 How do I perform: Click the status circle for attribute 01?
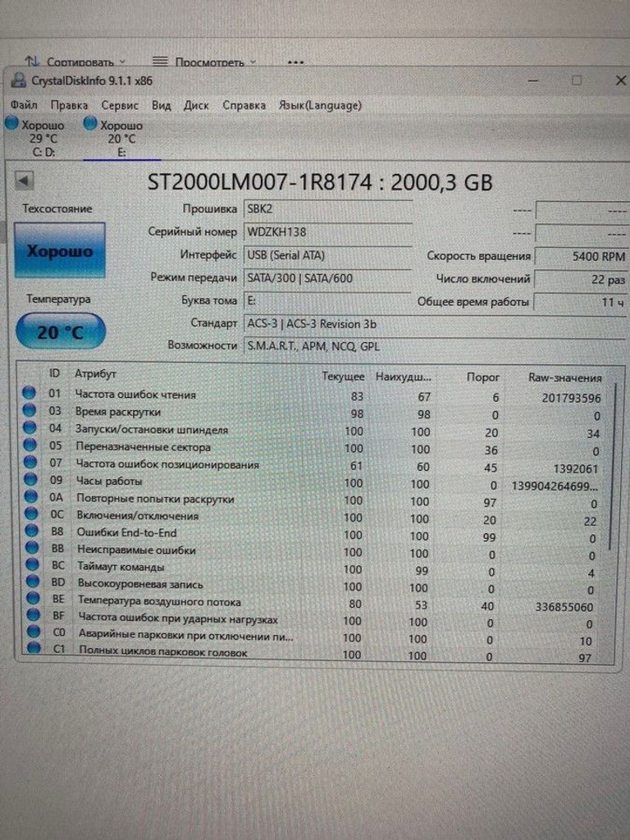tap(29, 393)
